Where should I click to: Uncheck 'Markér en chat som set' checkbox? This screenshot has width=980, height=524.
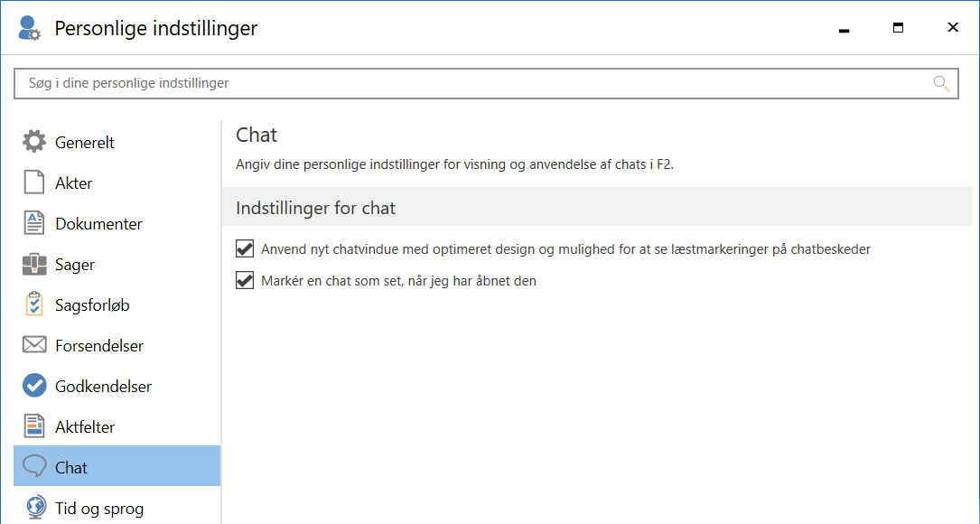[x=245, y=281]
